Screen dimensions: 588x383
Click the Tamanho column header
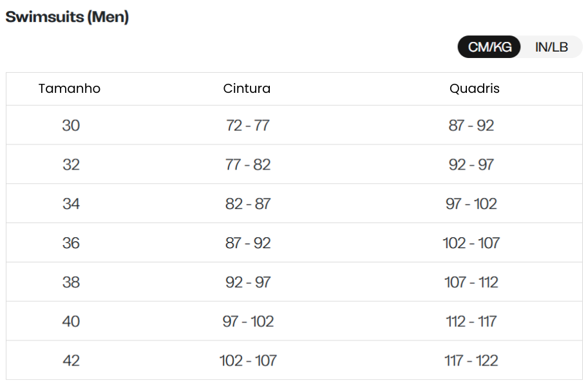[x=70, y=88]
